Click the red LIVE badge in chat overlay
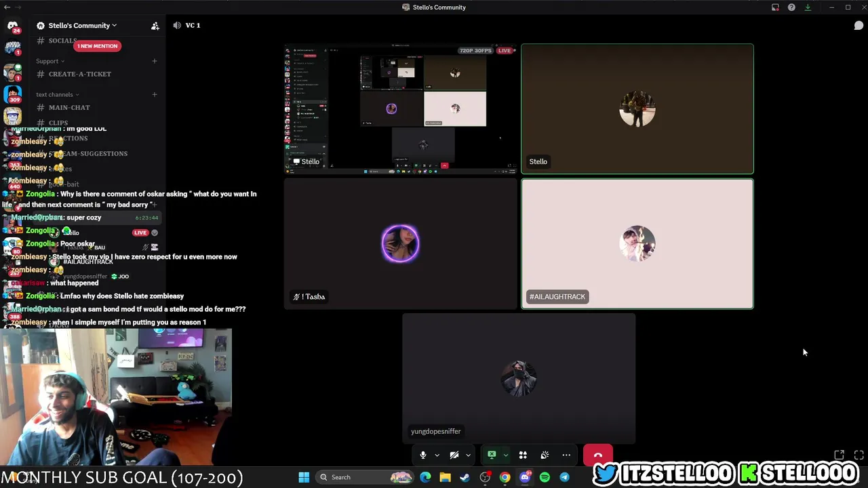This screenshot has width=868, height=488. (140, 232)
